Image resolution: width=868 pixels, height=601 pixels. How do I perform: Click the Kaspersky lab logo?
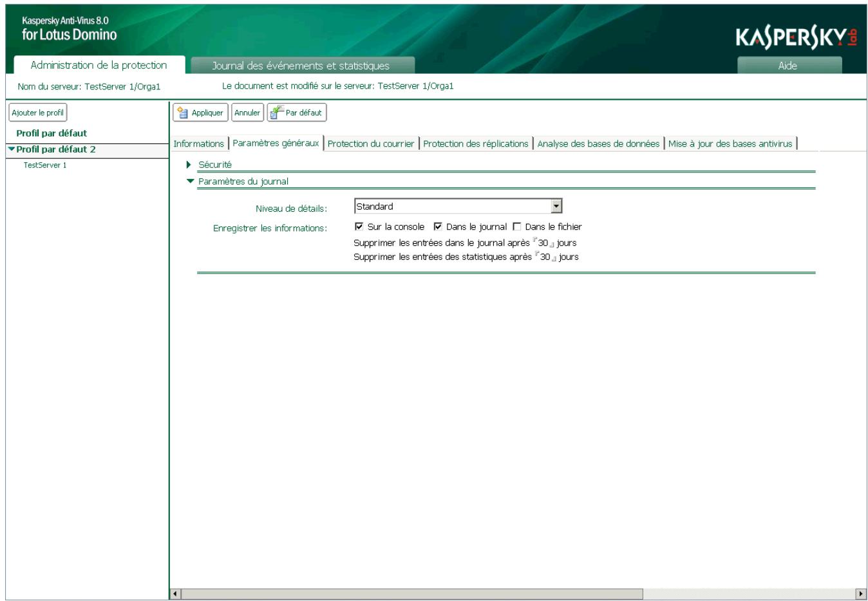(x=797, y=38)
